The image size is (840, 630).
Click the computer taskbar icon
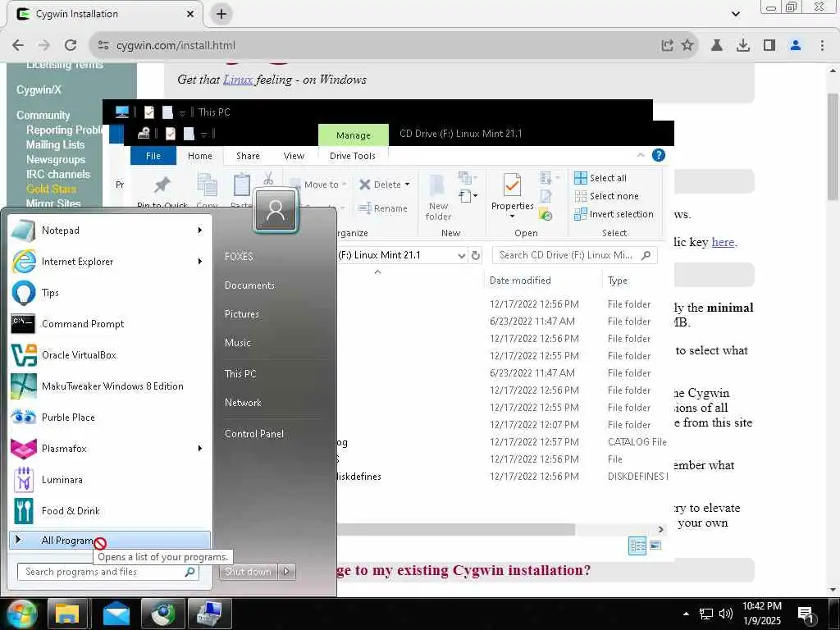coord(209,614)
